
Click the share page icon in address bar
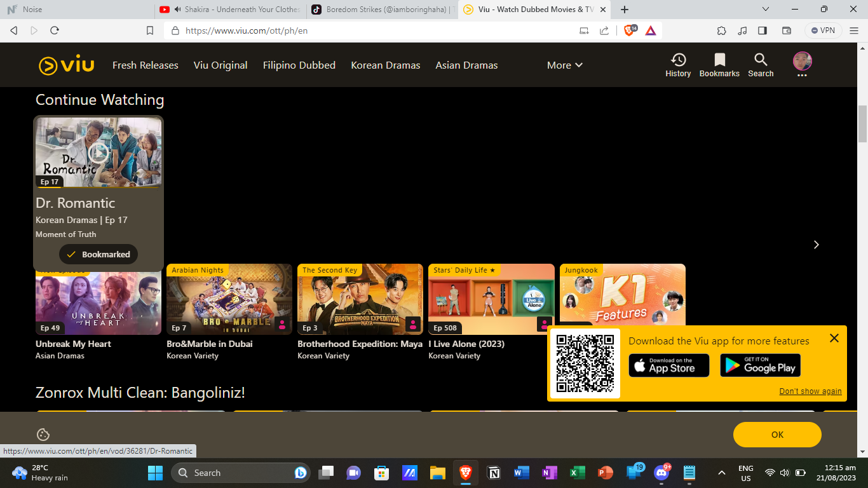[604, 30]
